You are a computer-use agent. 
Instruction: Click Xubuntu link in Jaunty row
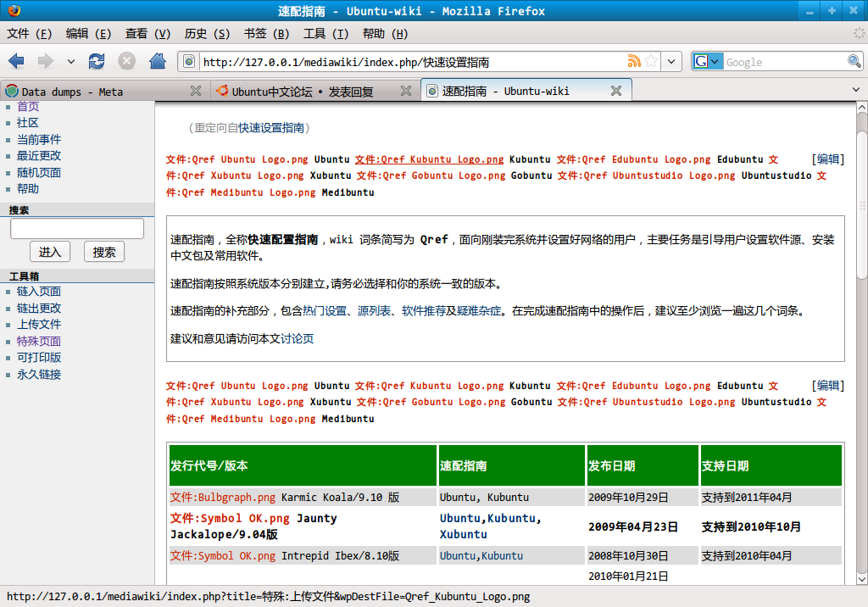coord(464,534)
